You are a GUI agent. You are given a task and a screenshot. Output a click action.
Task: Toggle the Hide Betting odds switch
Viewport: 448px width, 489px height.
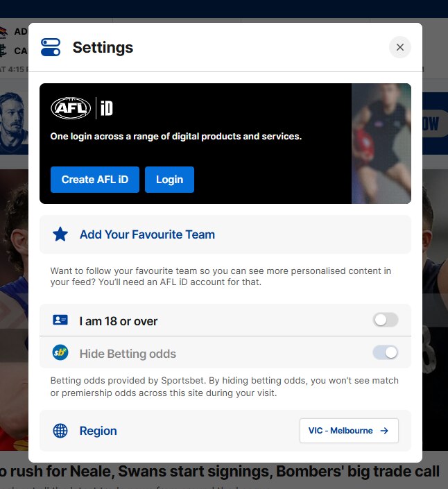[386, 352]
